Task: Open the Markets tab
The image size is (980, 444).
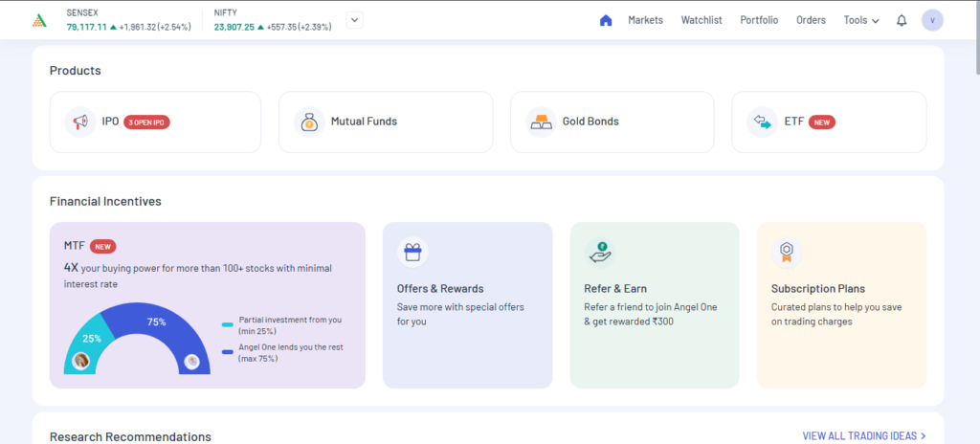Action: (646, 21)
